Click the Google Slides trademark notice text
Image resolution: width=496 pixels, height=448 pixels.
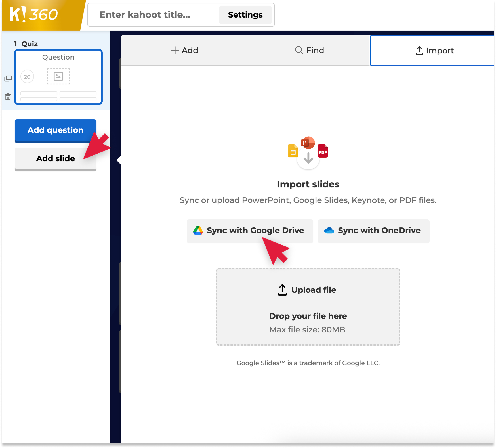(x=308, y=363)
